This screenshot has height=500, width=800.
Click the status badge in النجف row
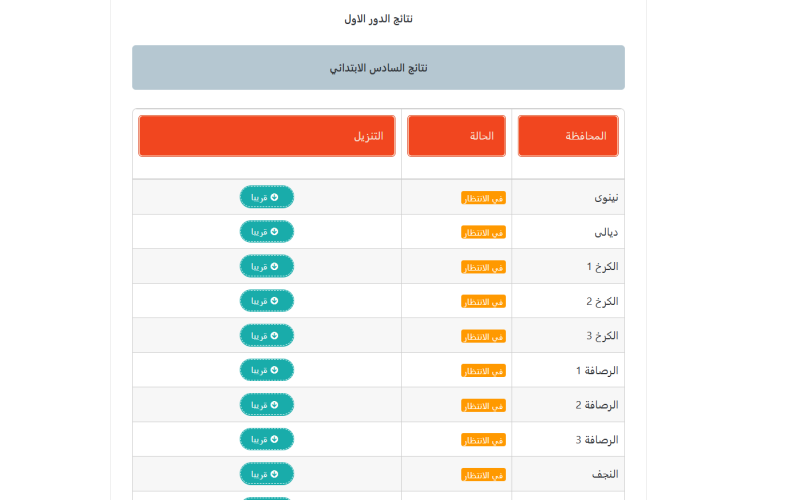pos(483,474)
